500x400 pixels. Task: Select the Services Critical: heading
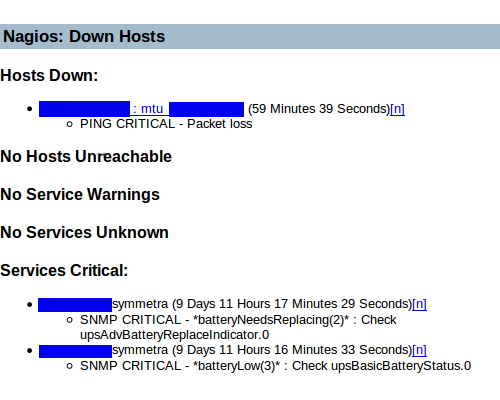pyautogui.click(x=64, y=270)
